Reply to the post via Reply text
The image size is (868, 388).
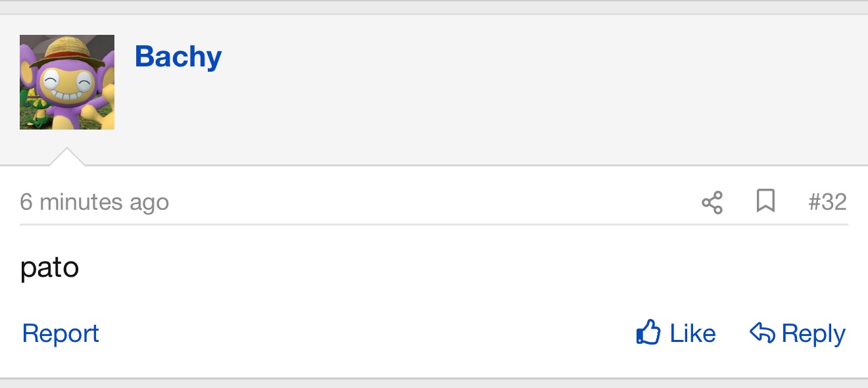point(813,334)
